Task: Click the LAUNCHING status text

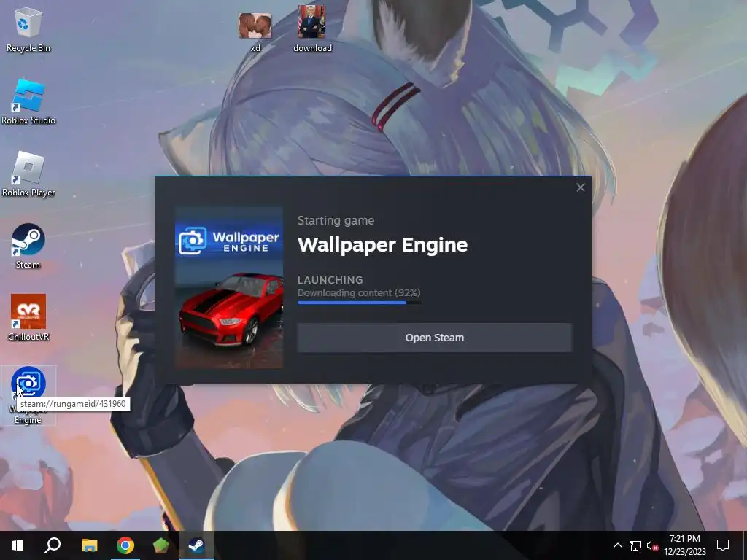Action: [x=330, y=280]
